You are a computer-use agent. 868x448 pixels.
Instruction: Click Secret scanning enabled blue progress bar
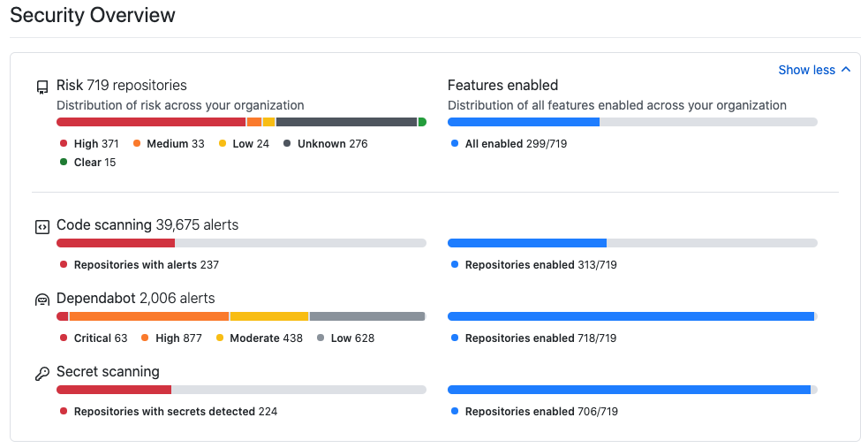pos(629,390)
